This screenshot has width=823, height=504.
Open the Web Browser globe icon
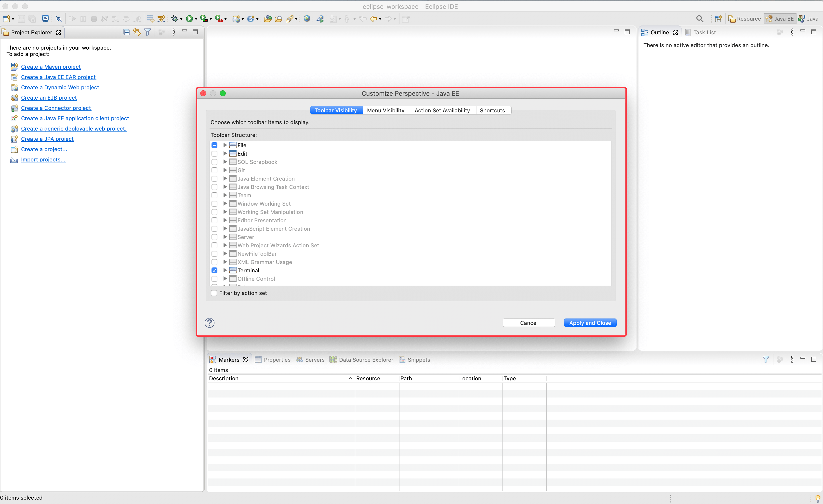click(x=307, y=19)
